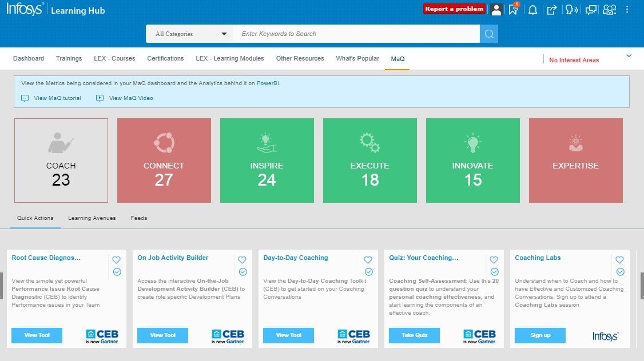This screenshot has width=644, height=361.
Task: Open the Root Cause Diagnos... card title
Action: [46, 258]
